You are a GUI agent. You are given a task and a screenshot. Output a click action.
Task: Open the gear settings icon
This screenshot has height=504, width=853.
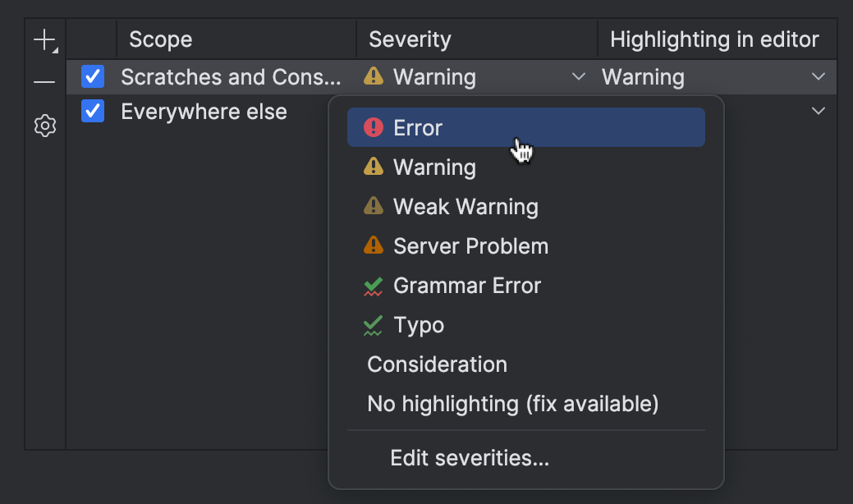[45, 126]
